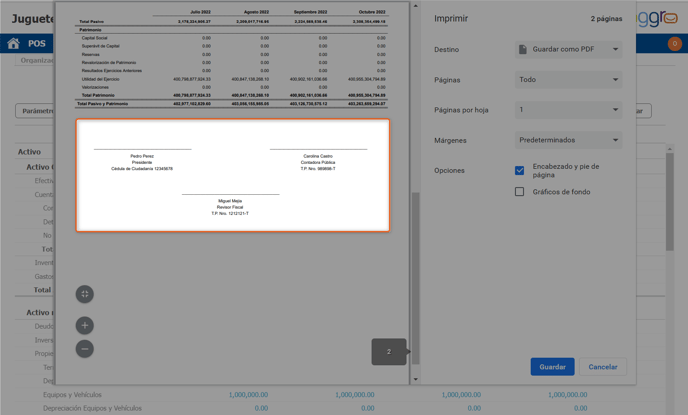Click the Miguel Mejia signature name

(x=230, y=200)
